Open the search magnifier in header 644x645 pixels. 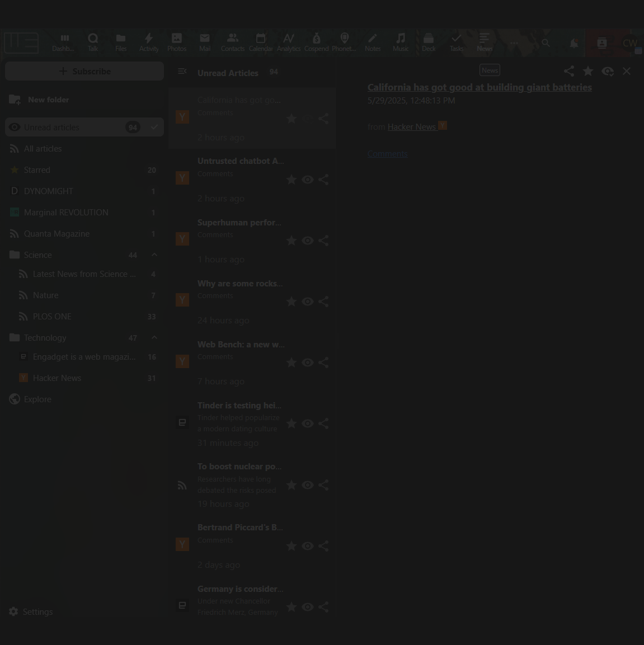[546, 43]
